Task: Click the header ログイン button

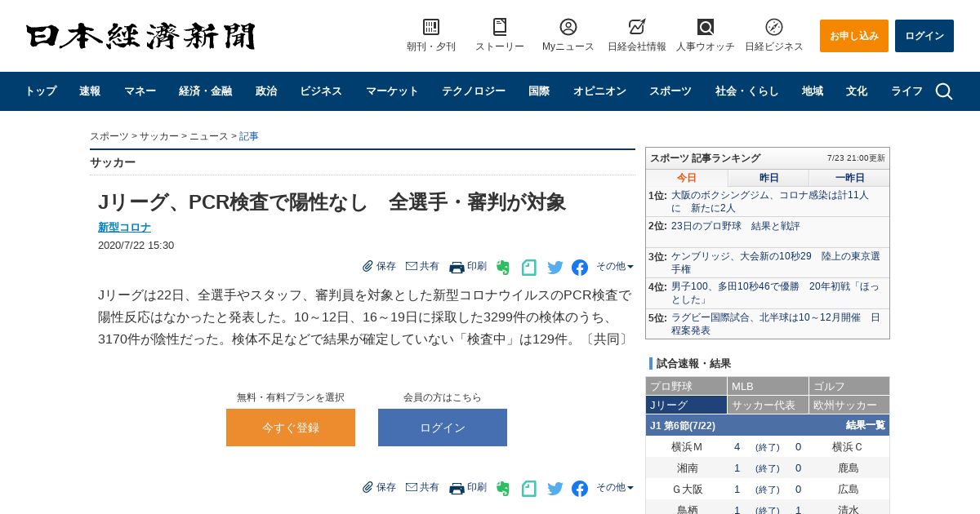Action: click(924, 36)
